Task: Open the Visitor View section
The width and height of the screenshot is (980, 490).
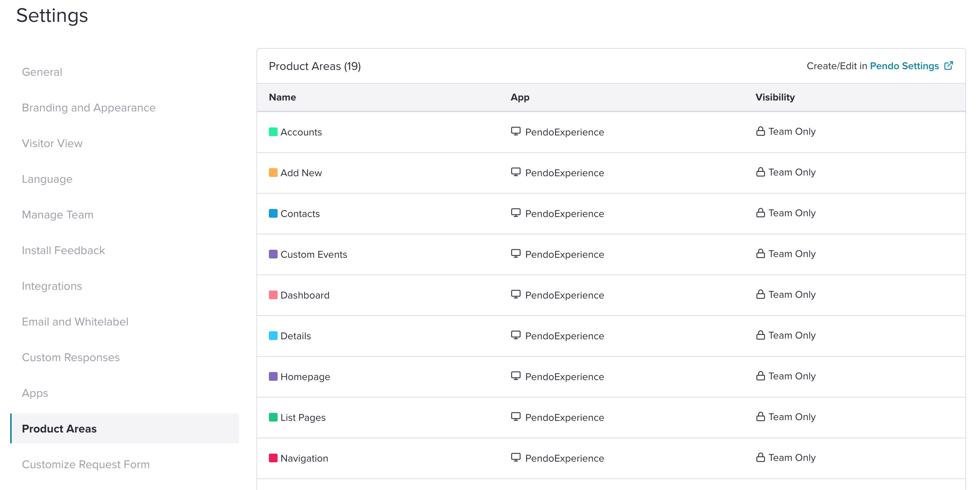Action: coord(52,143)
